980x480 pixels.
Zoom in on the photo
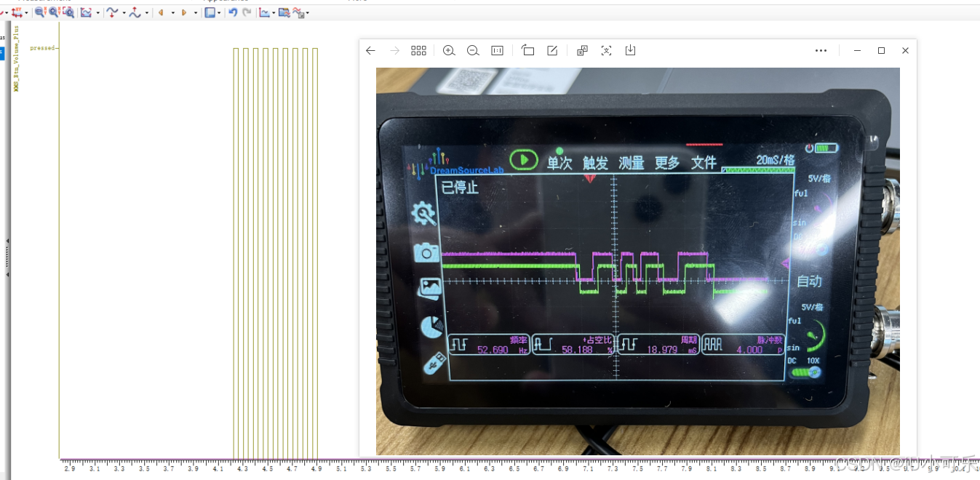(x=449, y=50)
